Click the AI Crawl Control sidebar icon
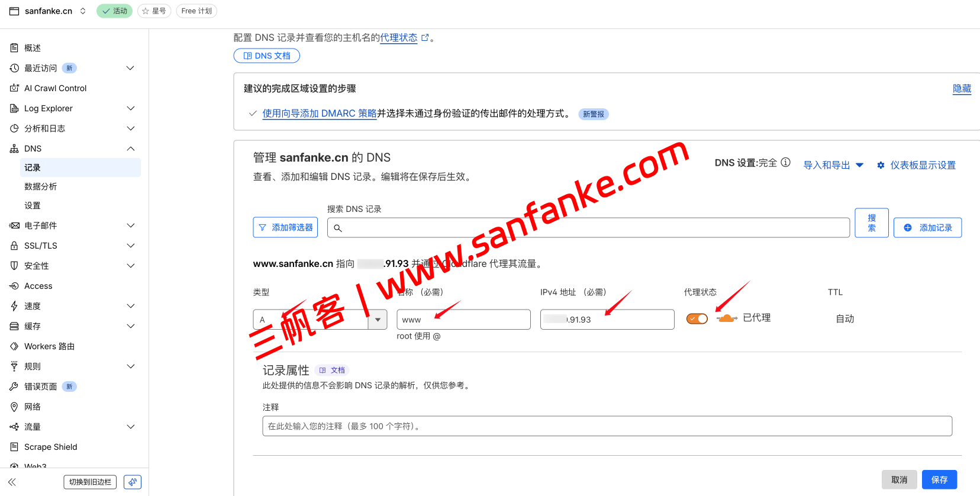The width and height of the screenshot is (980, 496). 14,88
